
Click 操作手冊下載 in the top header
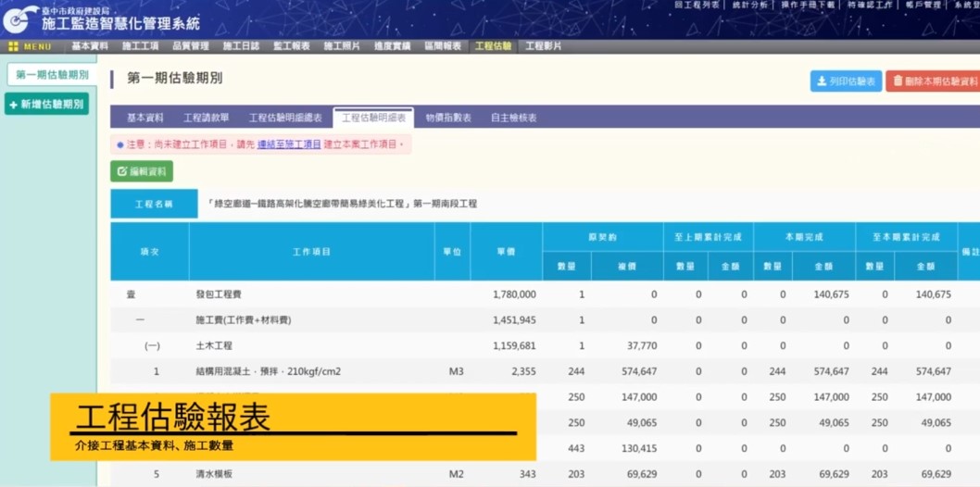pyautogui.click(x=808, y=6)
